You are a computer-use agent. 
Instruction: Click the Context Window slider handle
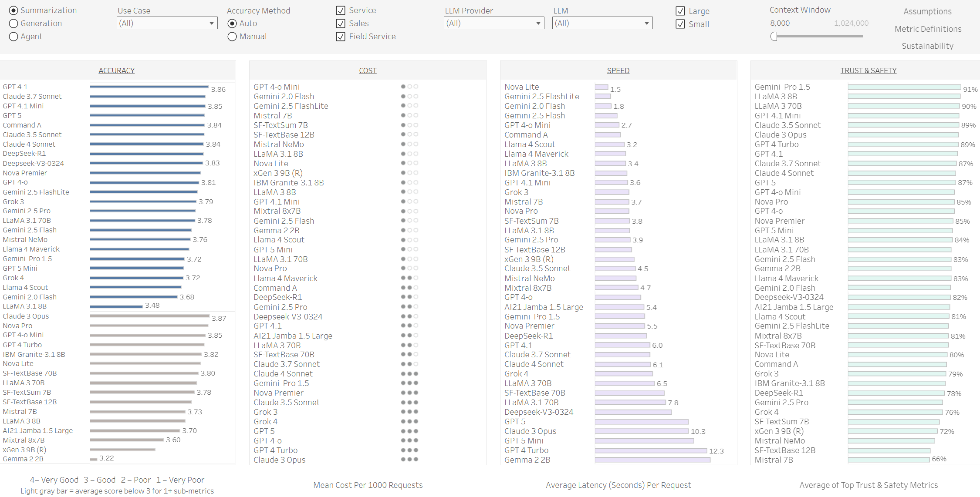click(774, 37)
